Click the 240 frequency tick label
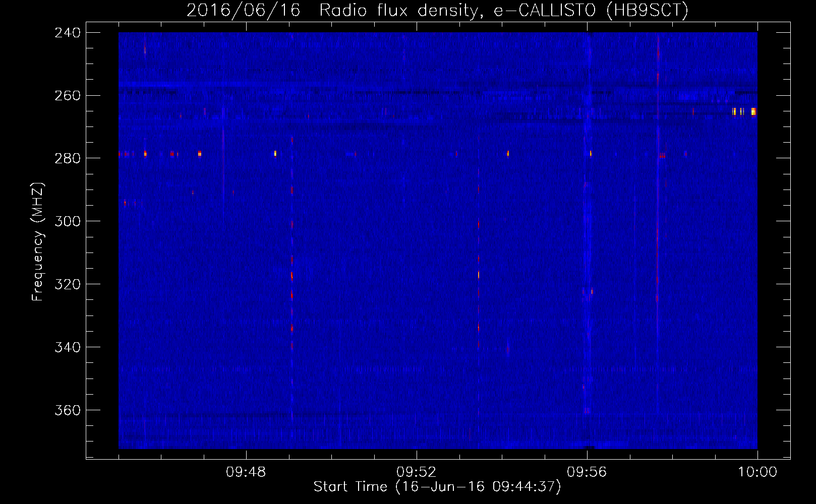The height and width of the screenshot is (504, 816). pos(68,33)
